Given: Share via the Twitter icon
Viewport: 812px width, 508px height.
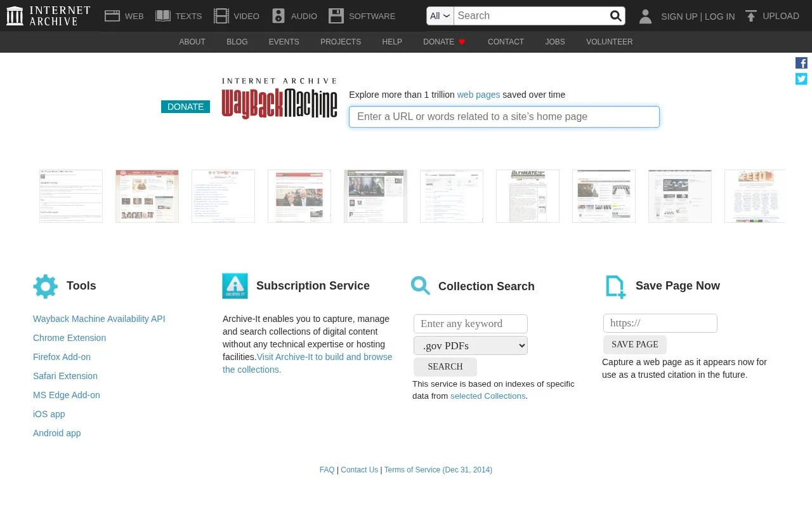Looking at the screenshot, I should (x=801, y=79).
